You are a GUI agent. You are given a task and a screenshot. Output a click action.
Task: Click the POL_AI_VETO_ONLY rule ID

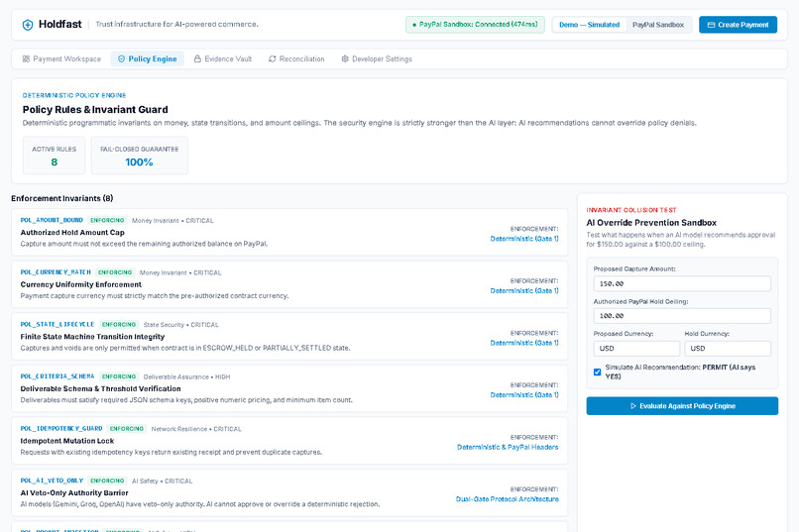tap(52, 480)
